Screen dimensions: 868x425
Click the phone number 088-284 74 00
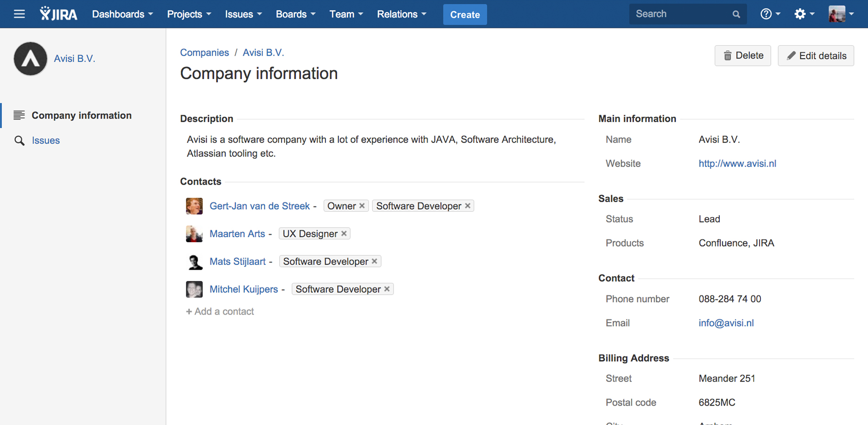point(730,299)
